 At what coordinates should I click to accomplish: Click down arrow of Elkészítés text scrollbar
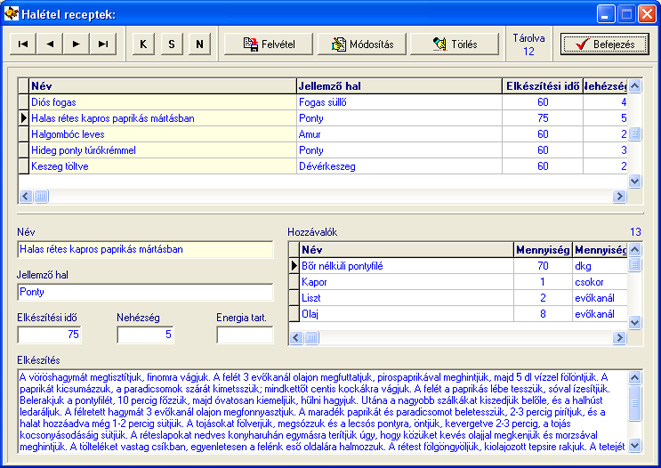point(635,445)
